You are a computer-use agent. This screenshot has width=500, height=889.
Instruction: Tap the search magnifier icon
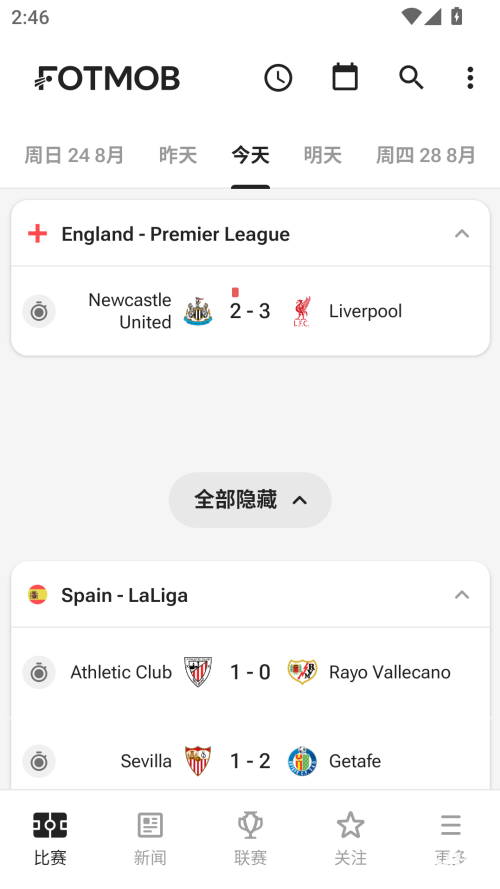tap(411, 78)
